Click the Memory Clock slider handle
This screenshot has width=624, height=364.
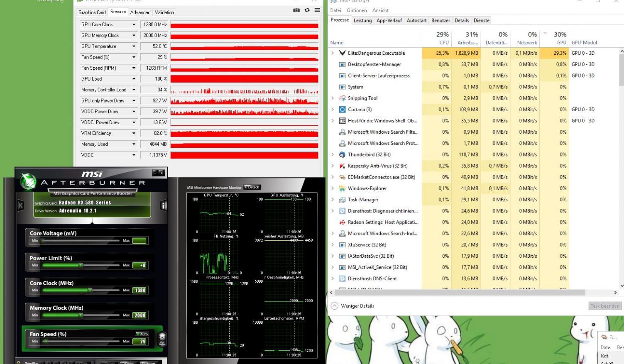81,315
